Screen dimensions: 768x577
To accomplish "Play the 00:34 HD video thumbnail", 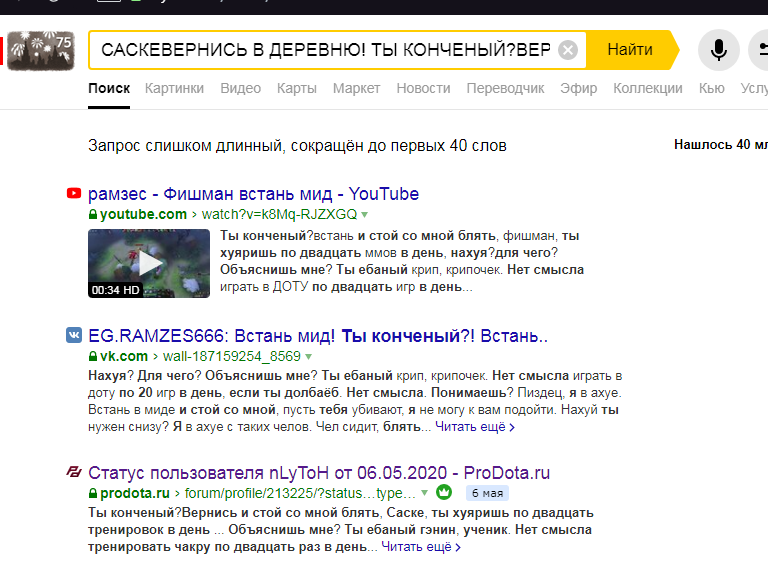I will coord(149,264).
